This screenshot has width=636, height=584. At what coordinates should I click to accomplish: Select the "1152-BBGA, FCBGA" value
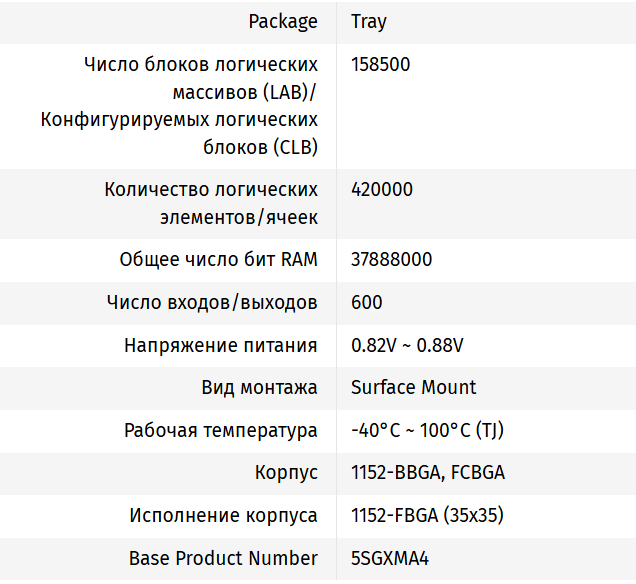point(428,472)
